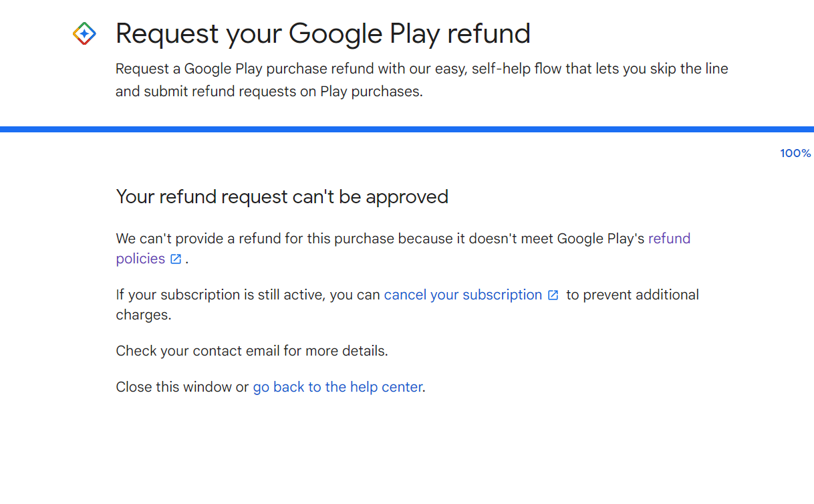Click the Google Help diamond logo
Viewport: 814px width, 504px height.
pos(84,33)
